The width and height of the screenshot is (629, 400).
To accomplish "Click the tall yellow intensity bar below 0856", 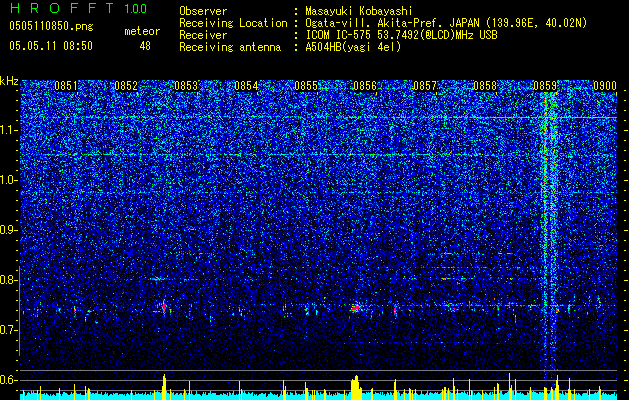I will tap(355, 388).
